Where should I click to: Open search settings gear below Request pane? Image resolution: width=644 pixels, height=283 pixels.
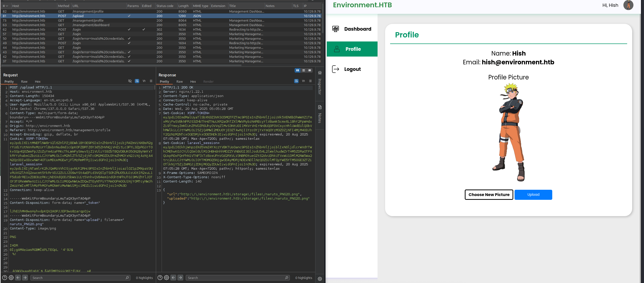click(x=11, y=277)
